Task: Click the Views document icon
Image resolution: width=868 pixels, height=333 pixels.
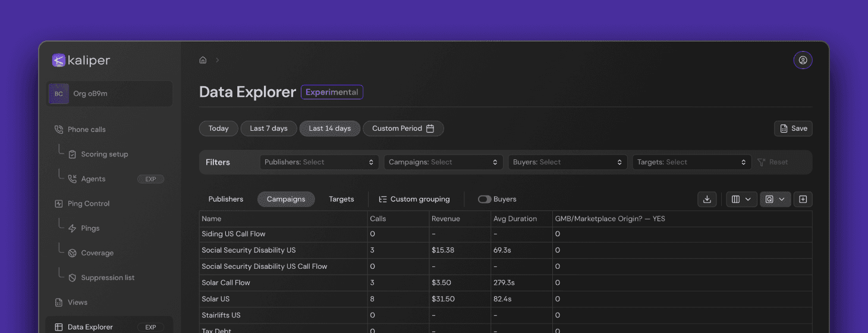Action: click(58, 302)
